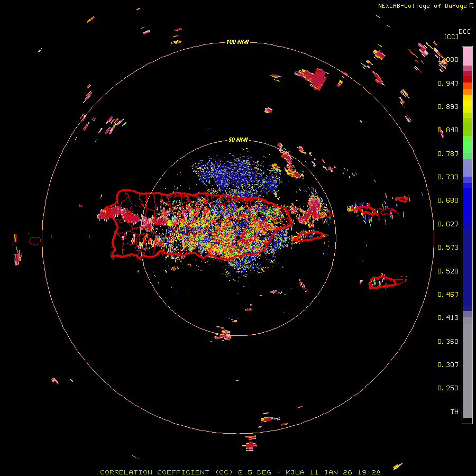
Task: Click the 100 NMI range ring label
Action: tap(237, 42)
